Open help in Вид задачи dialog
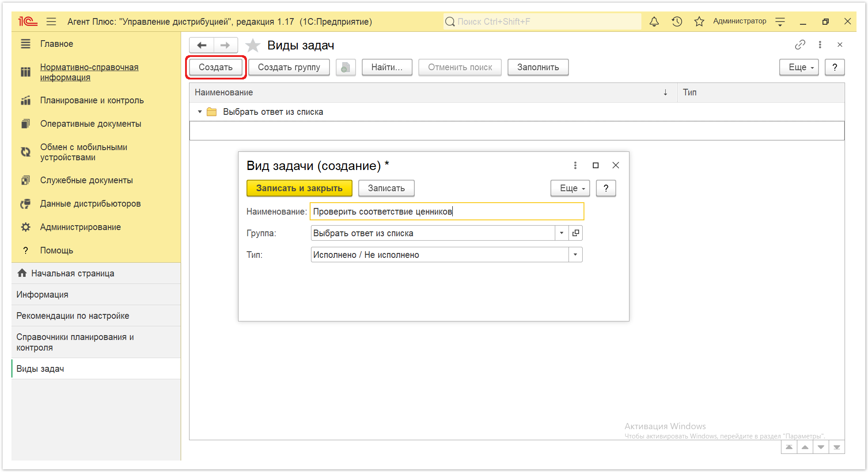This screenshot has height=472, width=868. coord(606,188)
